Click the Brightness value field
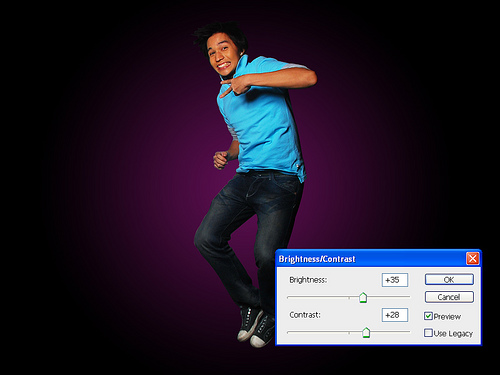500x375 pixels. point(395,280)
